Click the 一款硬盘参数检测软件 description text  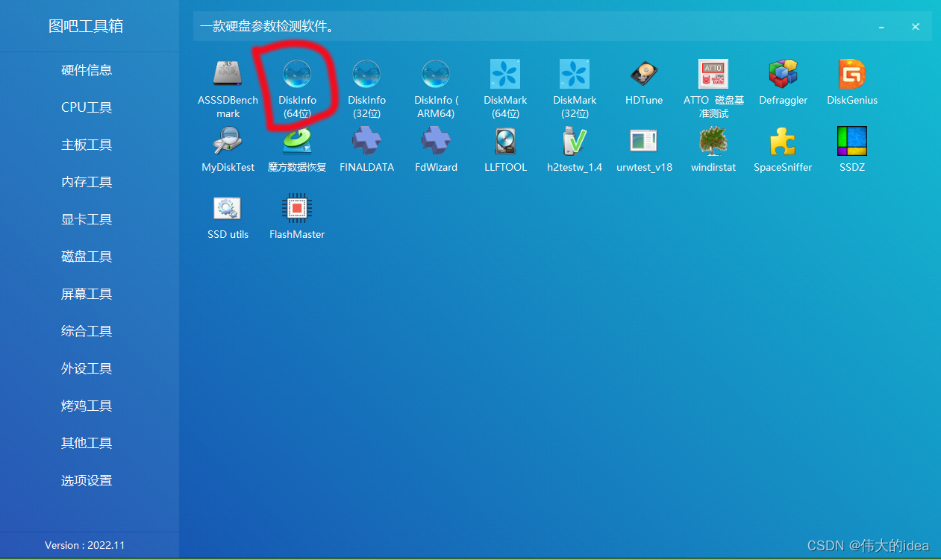pos(267,27)
